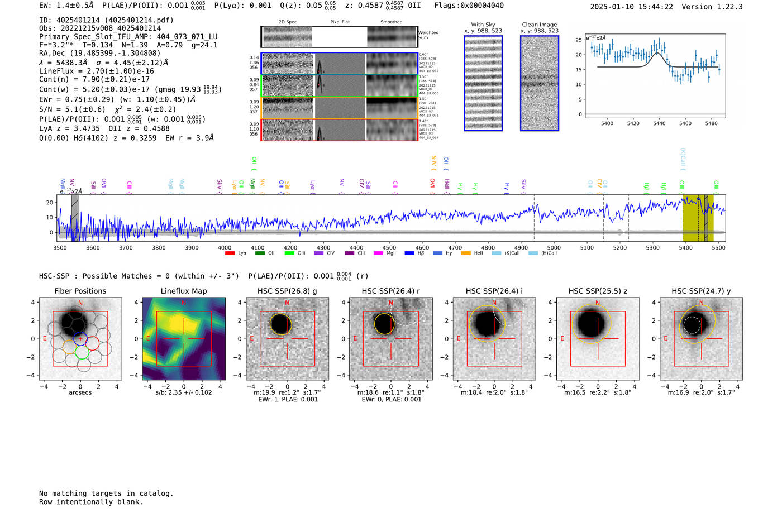Pick the bright green OIII legend swatch

pyautogui.click(x=289, y=253)
